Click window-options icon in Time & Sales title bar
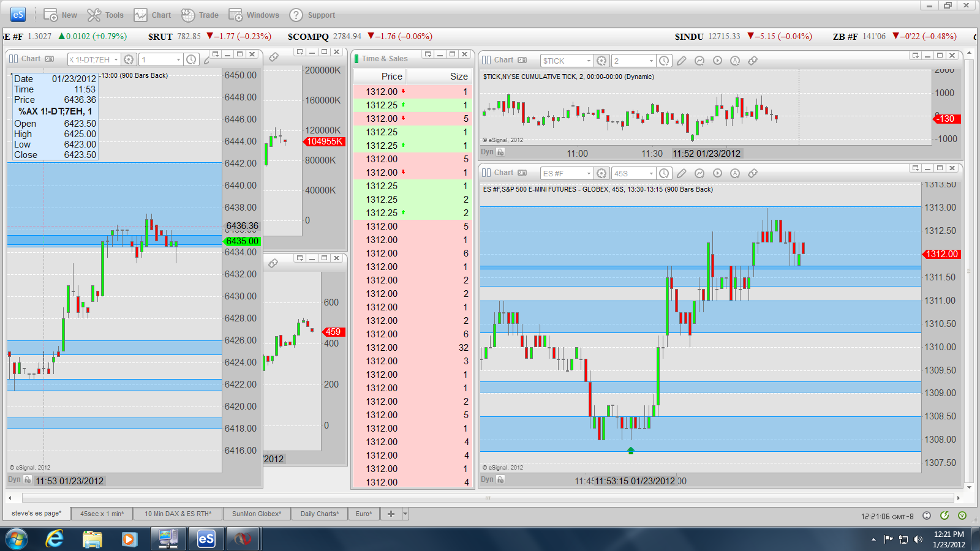This screenshot has height=551, width=980. (x=428, y=54)
